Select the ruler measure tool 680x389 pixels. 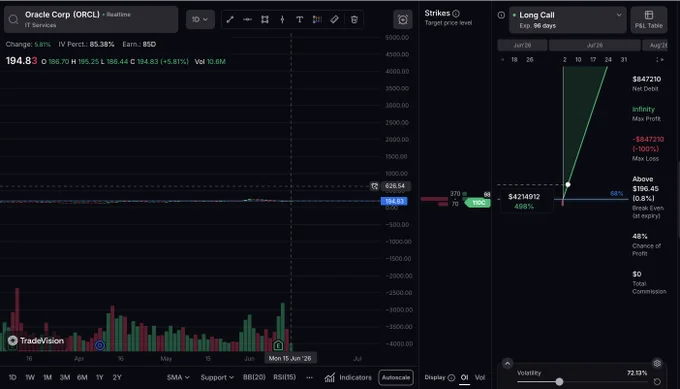(334, 20)
